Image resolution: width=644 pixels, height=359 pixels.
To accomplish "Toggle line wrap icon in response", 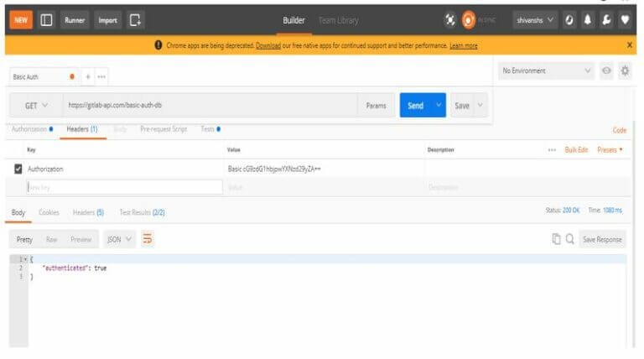I will [x=147, y=239].
